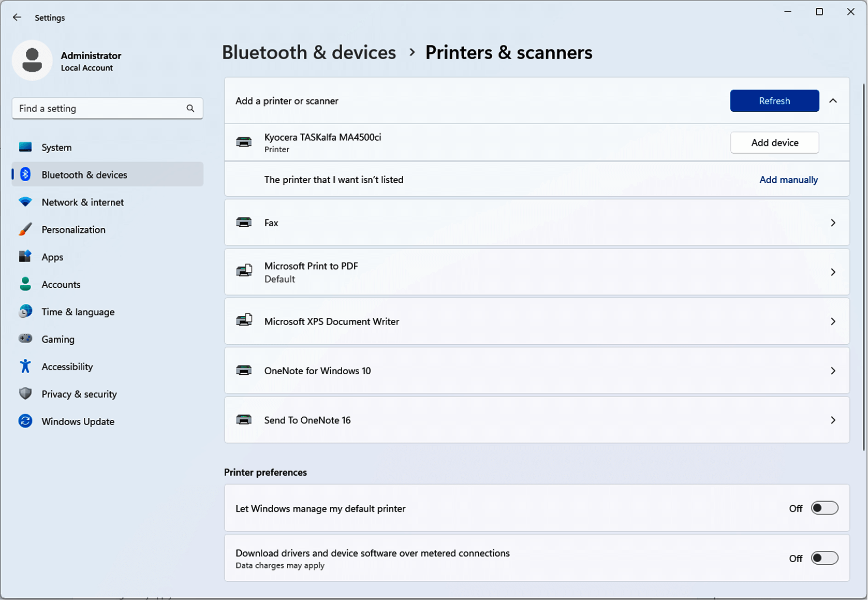Go to Network & internet settings
Image resolution: width=868 pixels, height=601 pixels.
108,202
